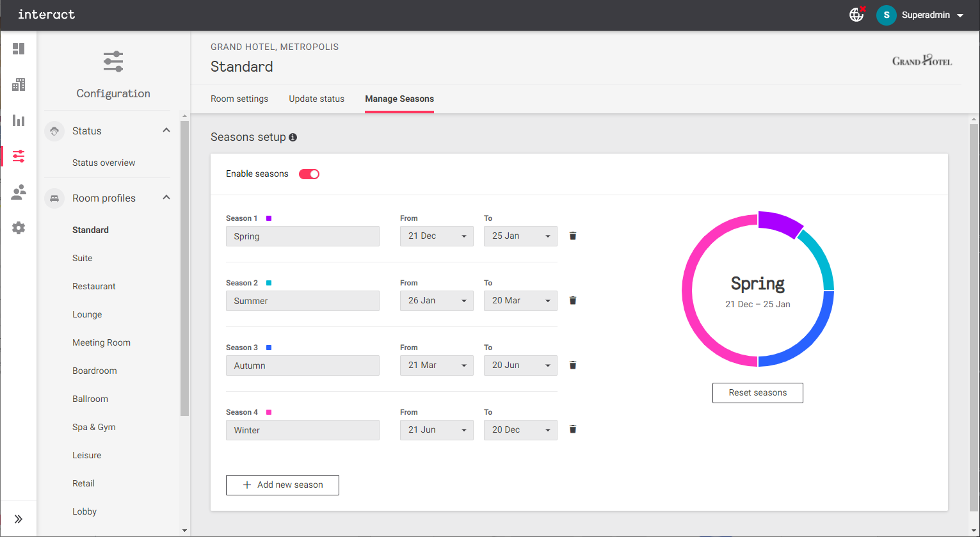
Task: Click the globe connection status icon
Action: [857, 14]
